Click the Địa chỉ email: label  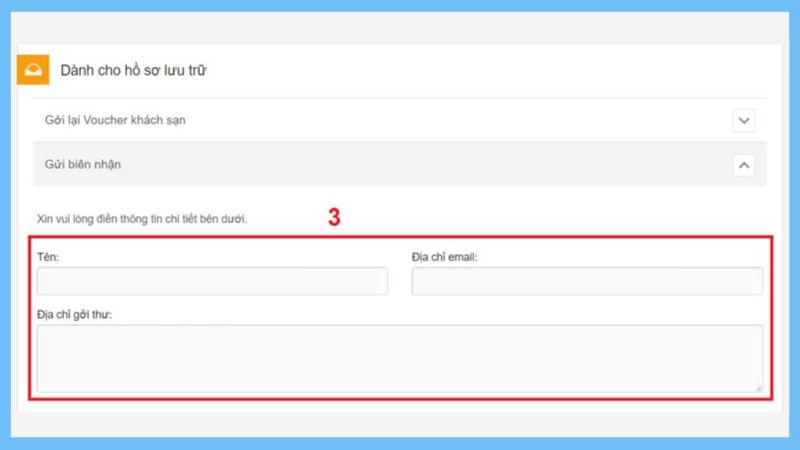[444, 257]
